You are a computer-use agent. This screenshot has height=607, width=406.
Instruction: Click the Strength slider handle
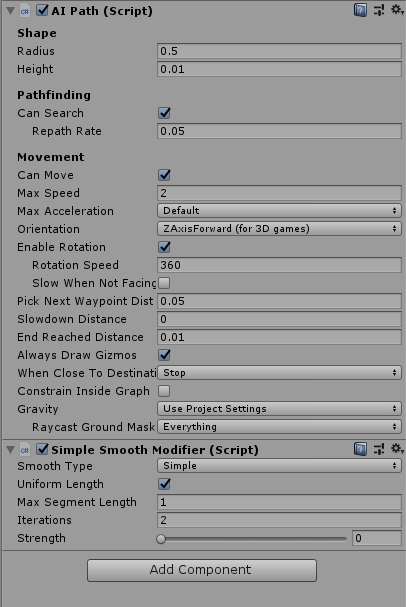point(161,538)
